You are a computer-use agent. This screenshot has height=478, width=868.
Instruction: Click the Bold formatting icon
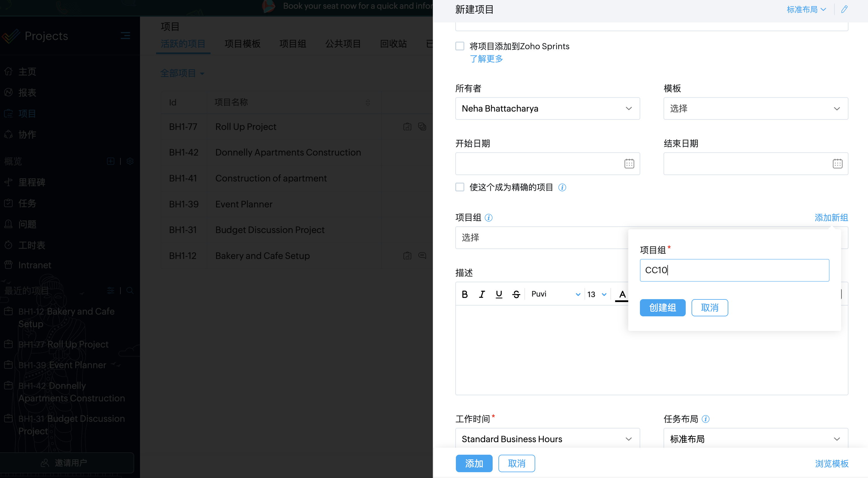pos(465,294)
